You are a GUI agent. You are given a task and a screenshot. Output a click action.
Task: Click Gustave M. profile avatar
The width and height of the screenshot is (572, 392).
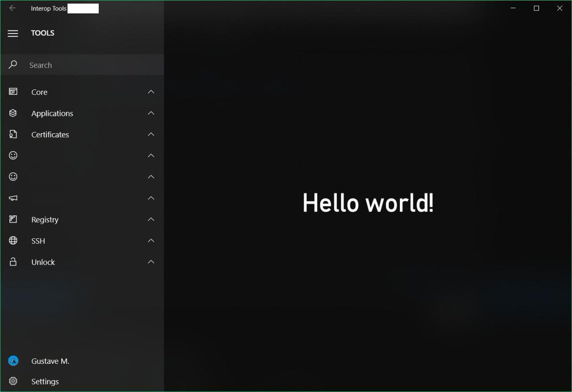point(13,361)
